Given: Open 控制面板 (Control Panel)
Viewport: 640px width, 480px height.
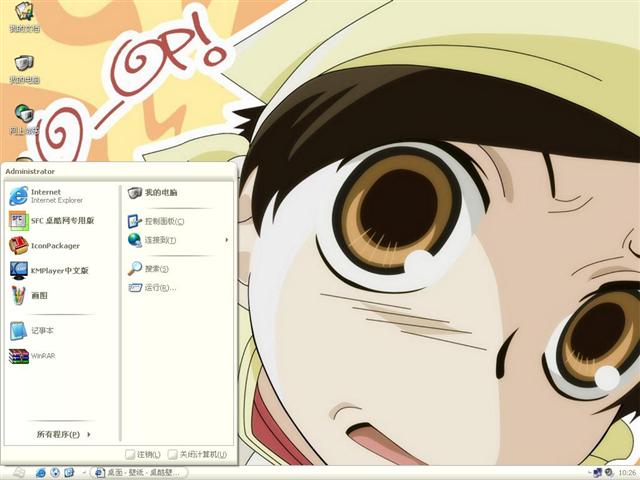Looking at the screenshot, I should click(x=178, y=221).
